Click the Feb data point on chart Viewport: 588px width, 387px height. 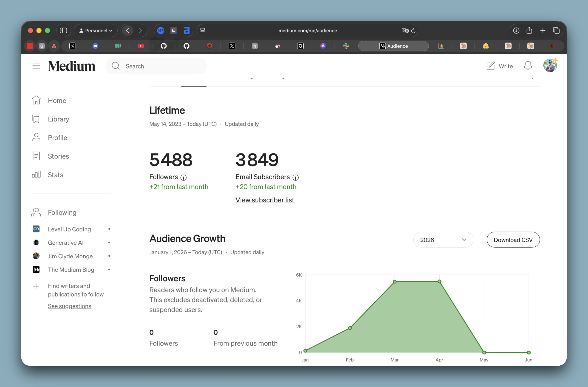coord(350,328)
